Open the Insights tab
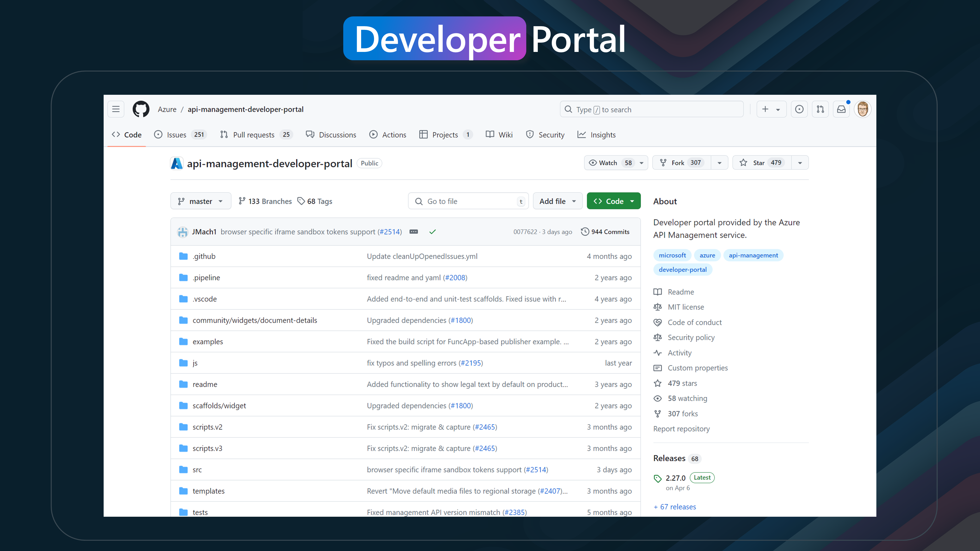980x551 pixels. (x=596, y=135)
